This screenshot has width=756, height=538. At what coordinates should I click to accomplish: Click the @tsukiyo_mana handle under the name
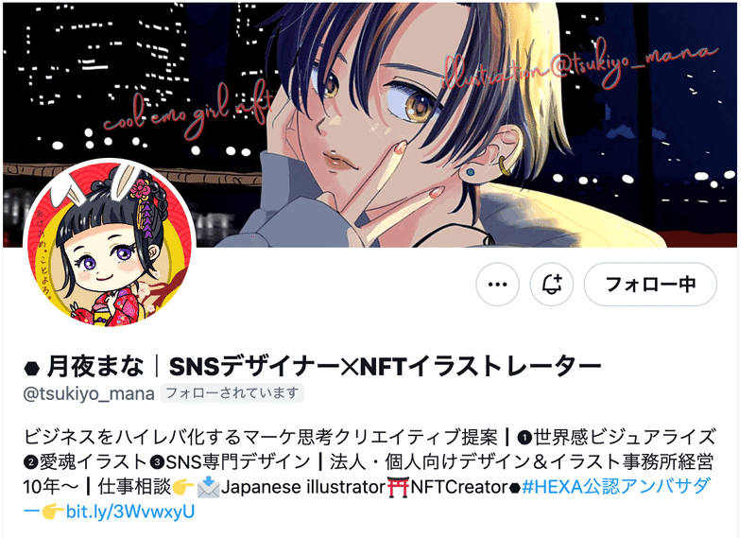[89, 393]
